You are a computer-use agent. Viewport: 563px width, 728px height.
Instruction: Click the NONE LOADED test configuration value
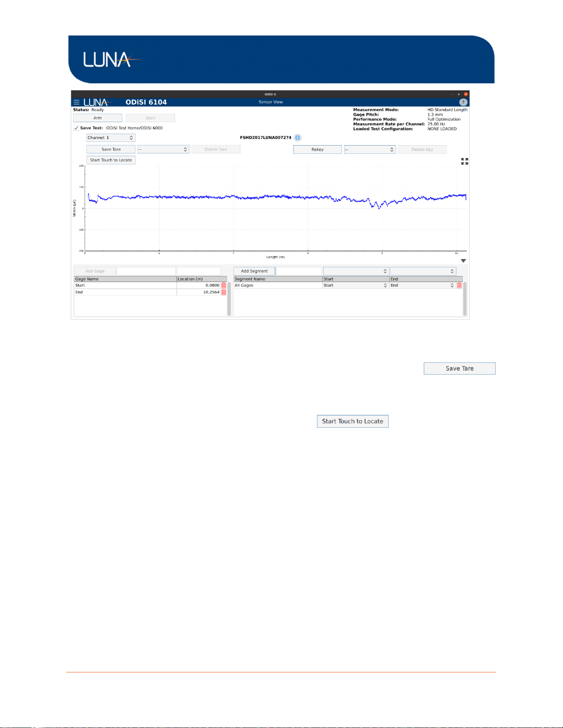442,129
